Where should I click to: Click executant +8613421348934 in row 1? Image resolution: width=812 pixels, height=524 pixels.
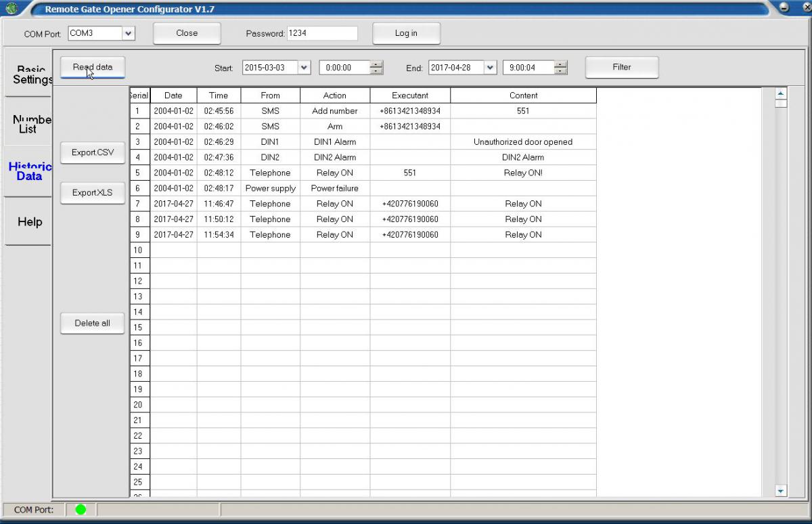(x=410, y=111)
